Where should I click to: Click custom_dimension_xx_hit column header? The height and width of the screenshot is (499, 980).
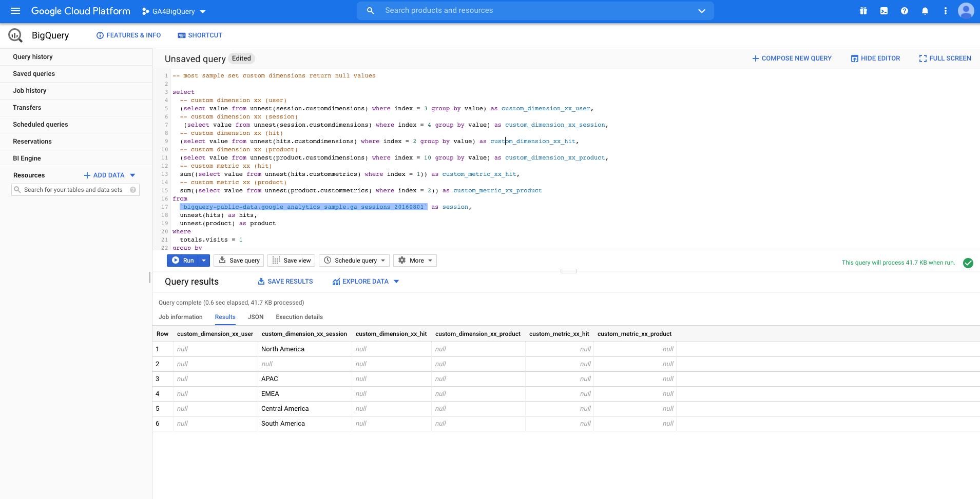pos(391,334)
